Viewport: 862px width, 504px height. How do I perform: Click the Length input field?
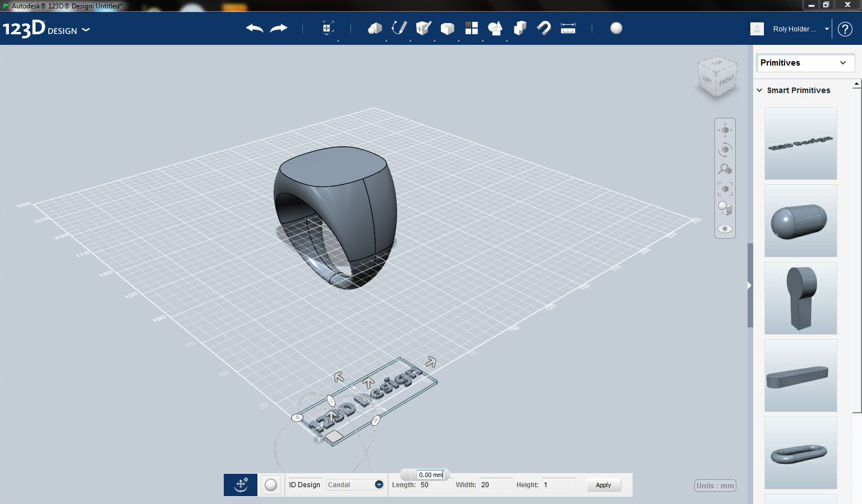[435, 485]
